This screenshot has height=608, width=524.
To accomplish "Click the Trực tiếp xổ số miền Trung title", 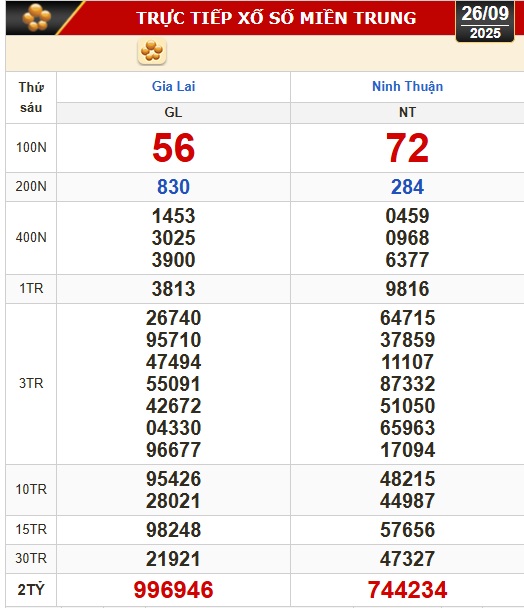I will [276, 18].
